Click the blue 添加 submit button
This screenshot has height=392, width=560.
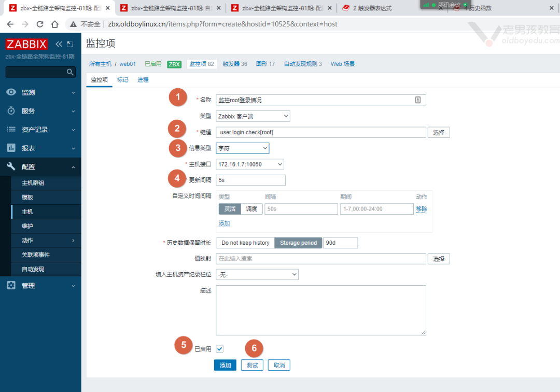[x=226, y=365]
